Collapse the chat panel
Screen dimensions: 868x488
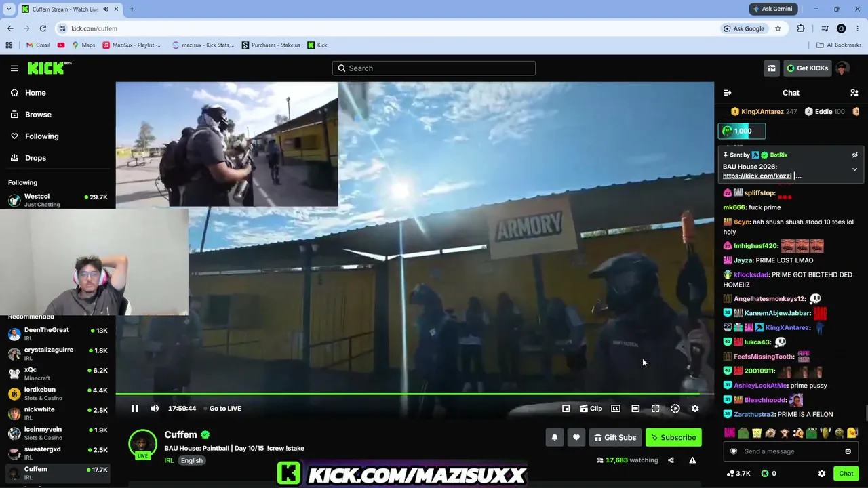pos(728,93)
